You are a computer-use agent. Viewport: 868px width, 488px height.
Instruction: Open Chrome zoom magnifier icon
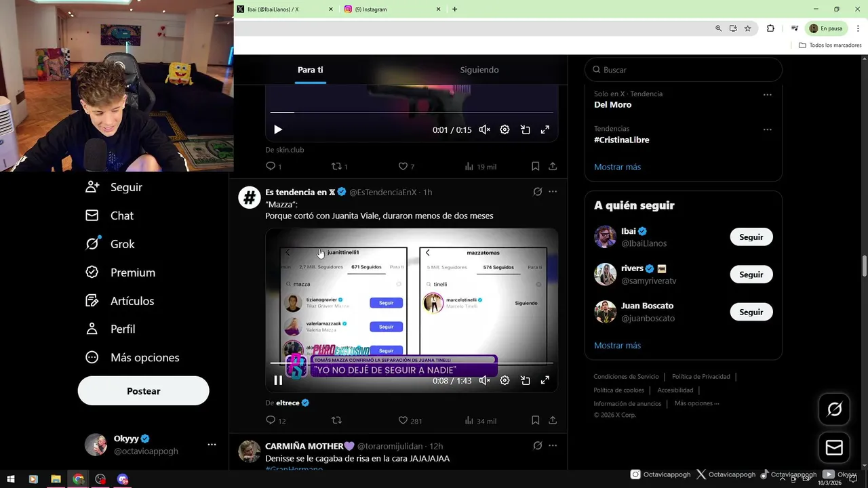click(x=718, y=28)
